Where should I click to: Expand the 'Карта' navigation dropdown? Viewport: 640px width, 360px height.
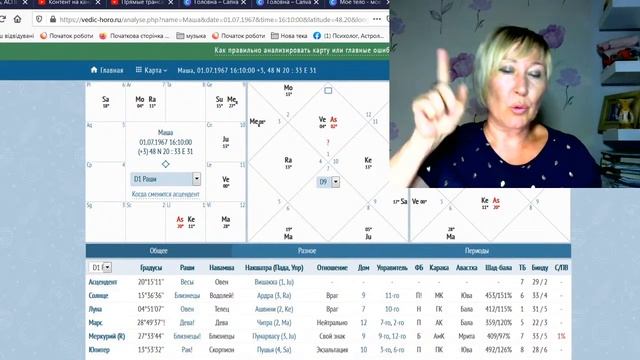click(x=151, y=70)
